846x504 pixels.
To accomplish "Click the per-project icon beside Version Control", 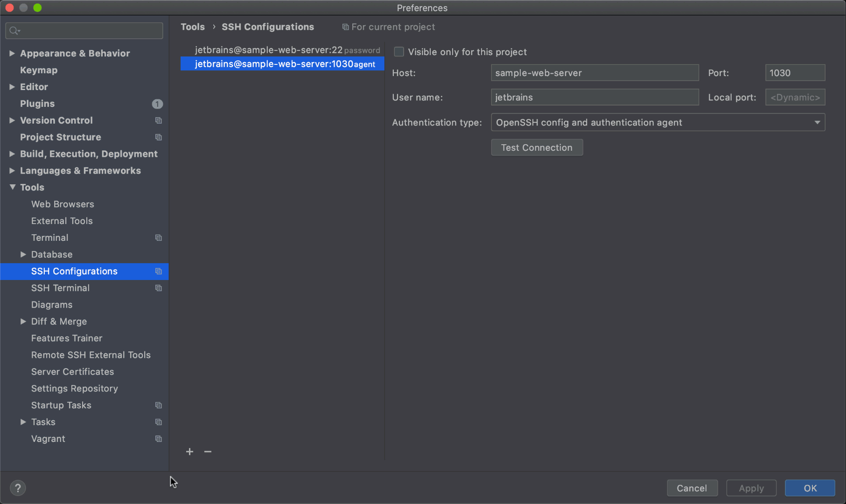I will pyautogui.click(x=158, y=120).
